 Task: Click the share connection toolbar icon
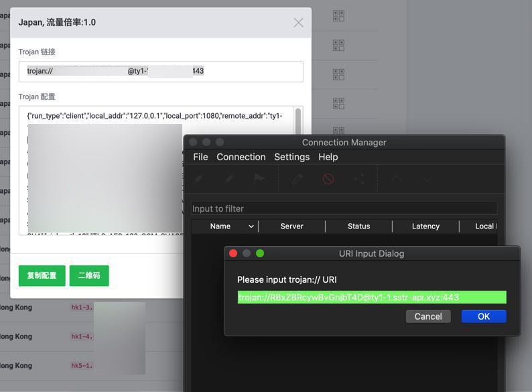coord(359,178)
